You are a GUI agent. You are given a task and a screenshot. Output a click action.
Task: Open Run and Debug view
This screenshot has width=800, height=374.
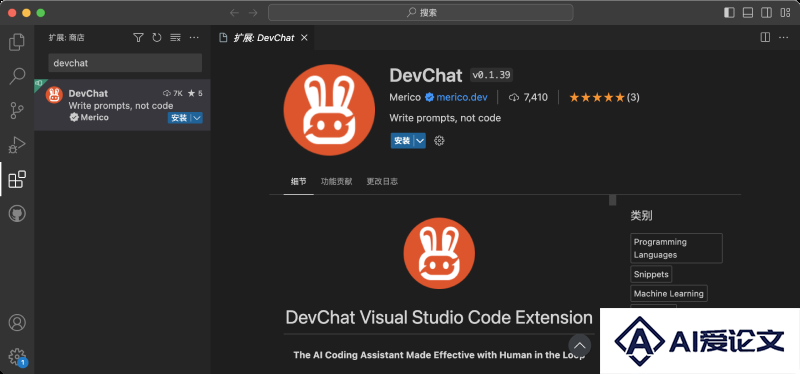coord(17,145)
